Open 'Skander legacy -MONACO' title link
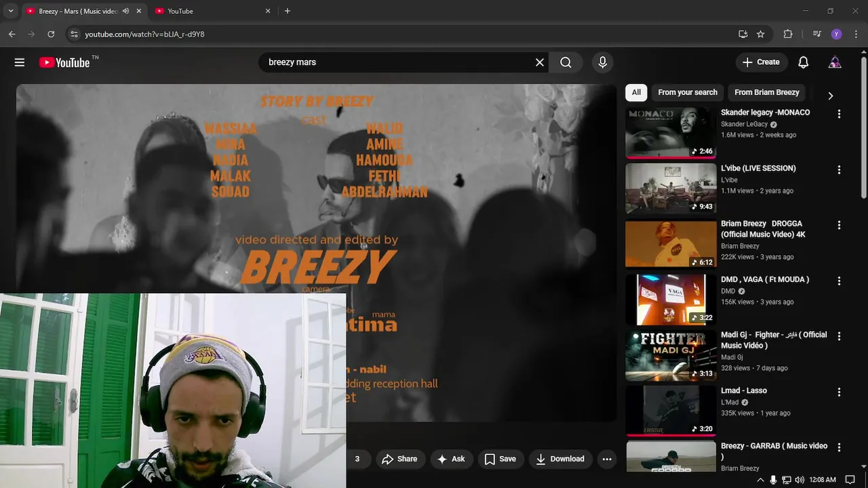Screen dimensions: 868x488 pos(765,113)
